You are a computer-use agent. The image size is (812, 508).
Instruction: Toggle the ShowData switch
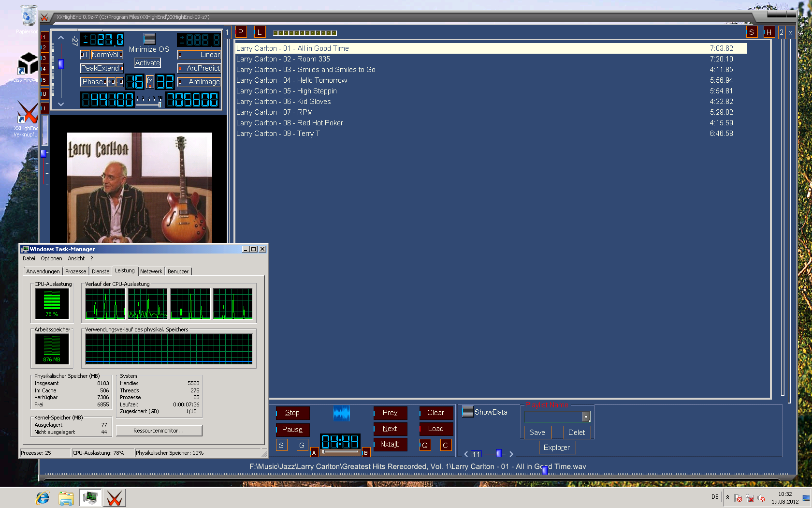click(x=467, y=412)
